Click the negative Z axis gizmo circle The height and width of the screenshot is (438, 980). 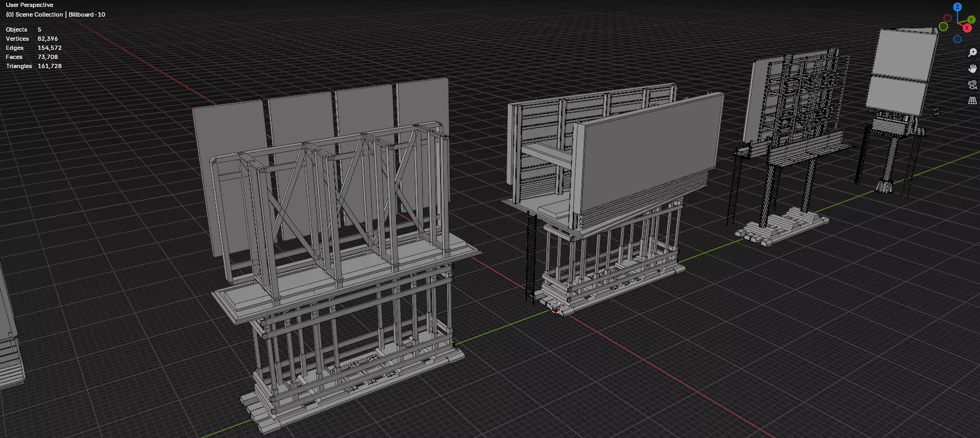[957, 39]
